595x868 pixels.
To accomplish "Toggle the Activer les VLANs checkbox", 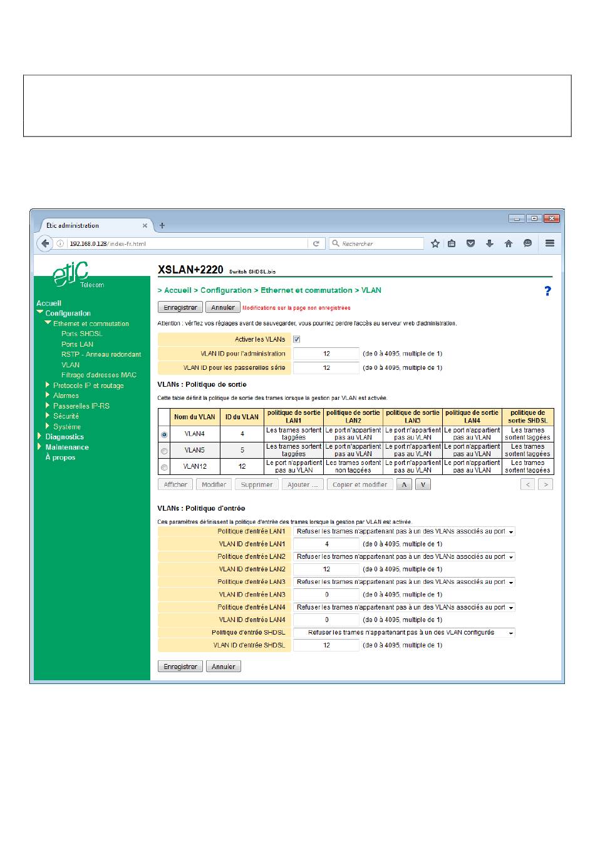I will coord(297,339).
